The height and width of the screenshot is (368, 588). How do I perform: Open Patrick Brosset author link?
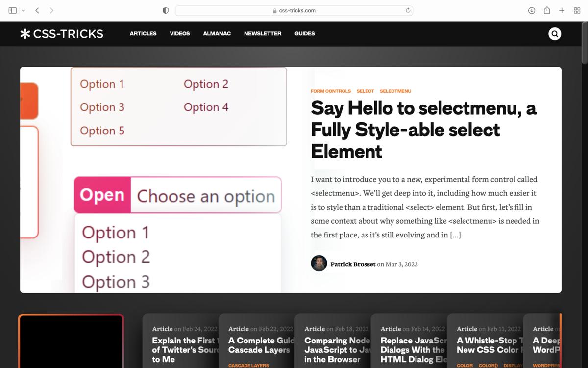point(353,264)
